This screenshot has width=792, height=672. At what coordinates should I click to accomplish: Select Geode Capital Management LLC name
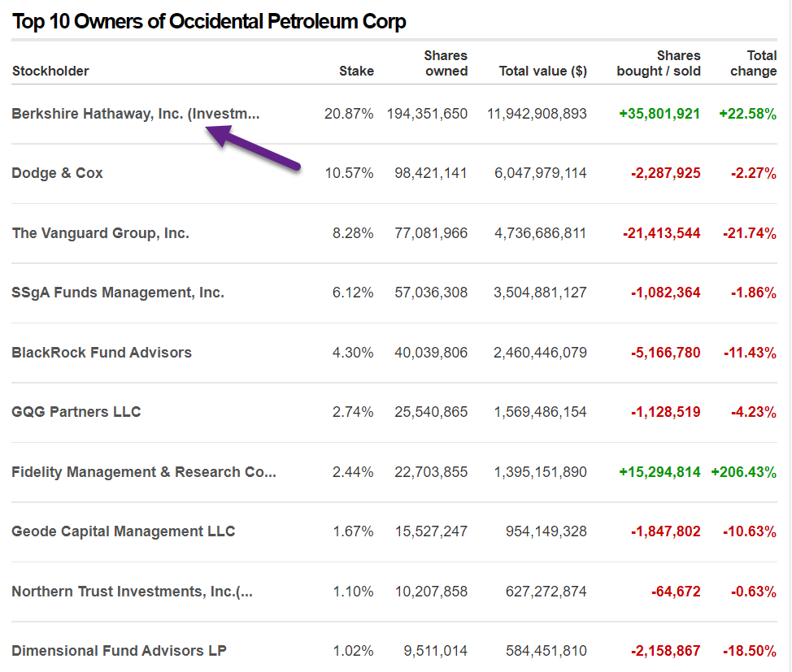coord(124,531)
